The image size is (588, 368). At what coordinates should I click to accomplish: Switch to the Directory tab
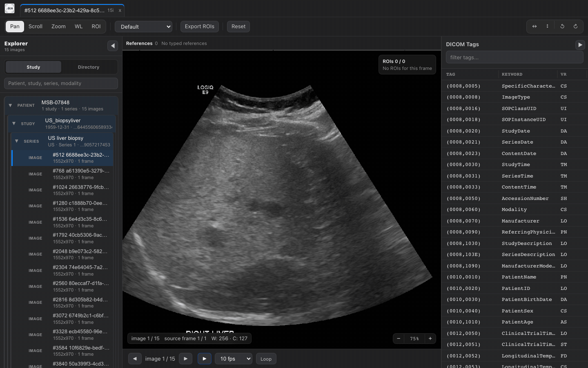point(89,67)
